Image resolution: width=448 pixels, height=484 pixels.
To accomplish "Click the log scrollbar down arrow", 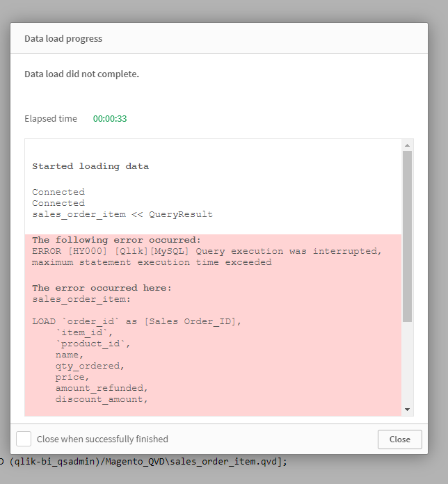I will point(407,410).
